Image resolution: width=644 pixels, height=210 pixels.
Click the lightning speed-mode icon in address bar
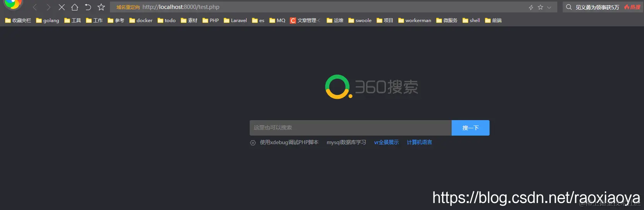coord(531,7)
